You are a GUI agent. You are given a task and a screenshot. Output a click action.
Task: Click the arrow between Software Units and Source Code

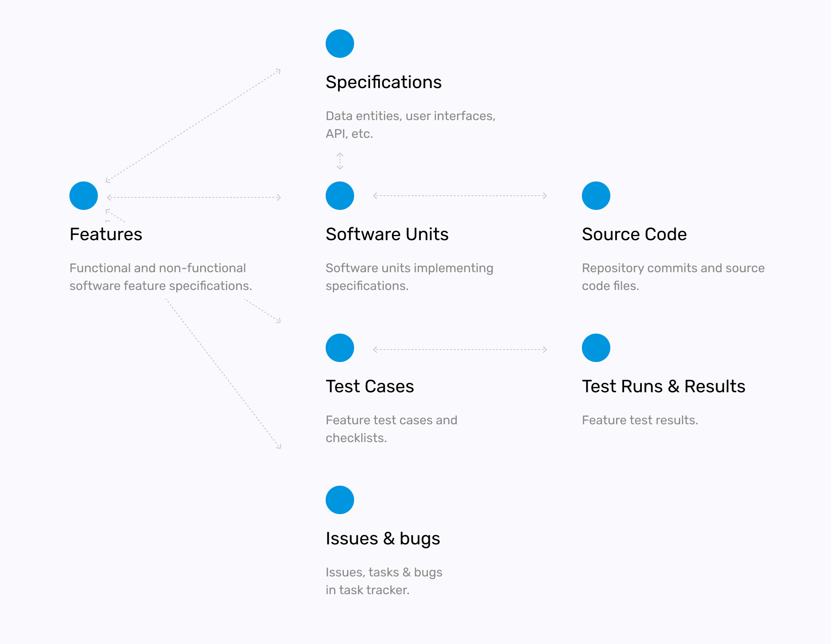tap(460, 196)
